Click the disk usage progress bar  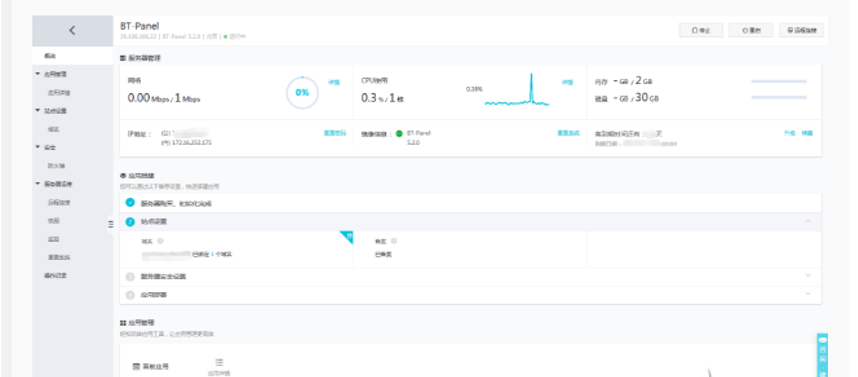(x=779, y=97)
